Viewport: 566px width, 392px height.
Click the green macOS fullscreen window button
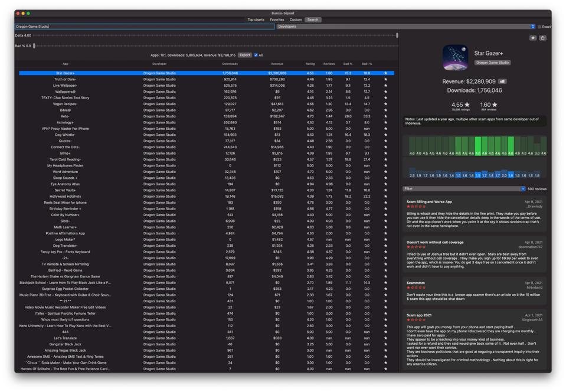click(x=28, y=13)
